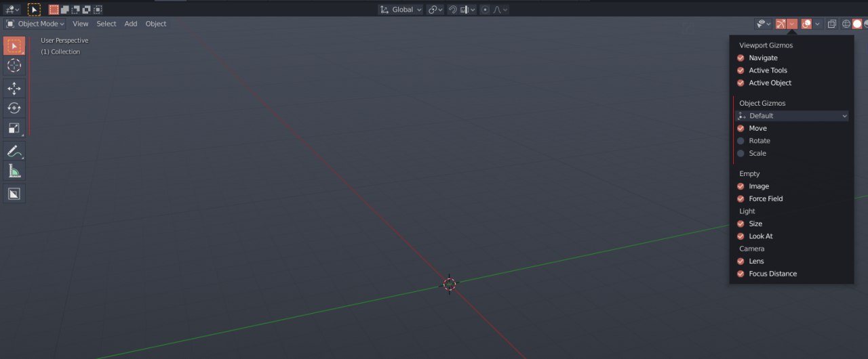Uncheck Active Tools gizmo

click(741, 70)
